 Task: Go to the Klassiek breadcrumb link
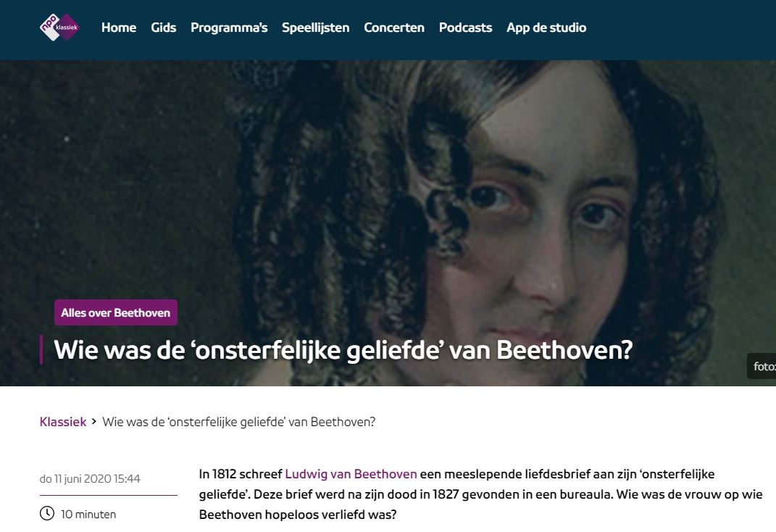click(x=63, y=422)
